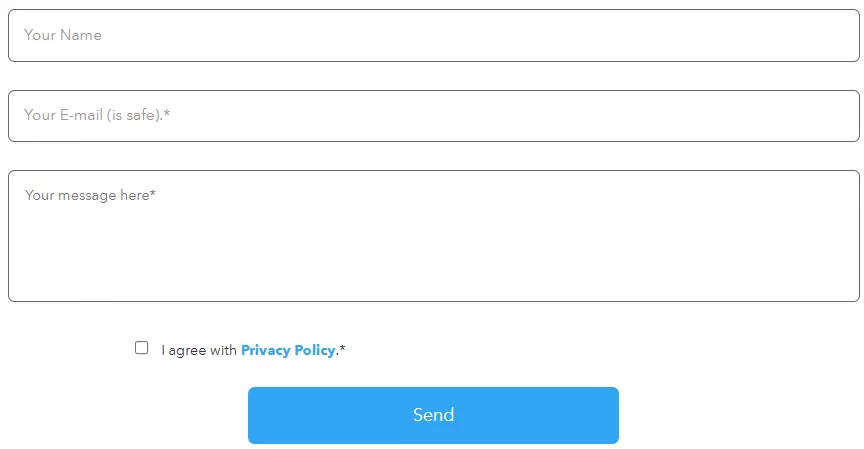864x449 pixels.
Task: Click the empty area of message textarea
Action: pyautogui.click(x=500, y=255)
